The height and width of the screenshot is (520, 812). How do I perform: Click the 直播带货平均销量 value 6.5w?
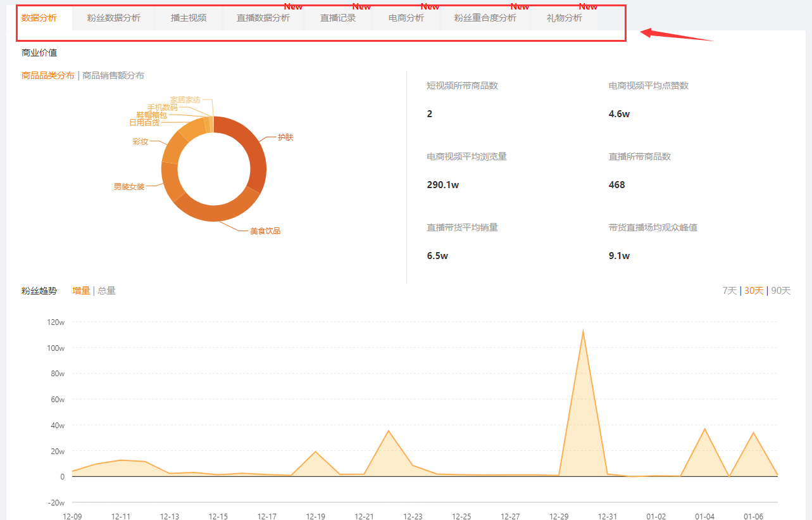[x=437, y=256]
